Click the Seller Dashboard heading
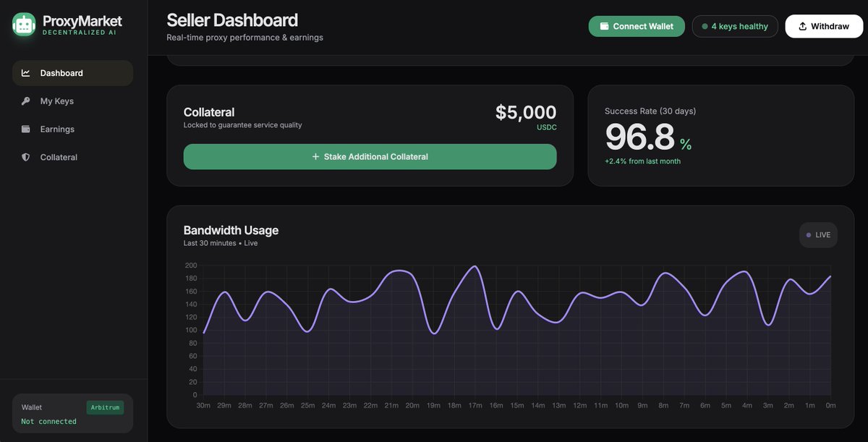 point(232,20)
